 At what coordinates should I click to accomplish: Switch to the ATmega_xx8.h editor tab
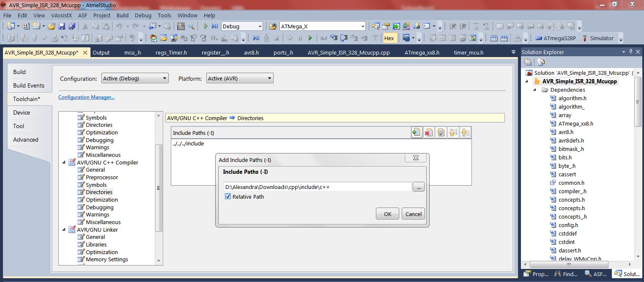pos(422,53)
